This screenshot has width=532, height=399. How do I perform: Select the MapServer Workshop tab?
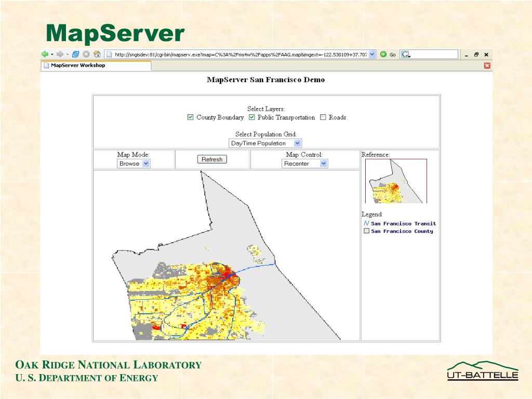coord(96,65)
